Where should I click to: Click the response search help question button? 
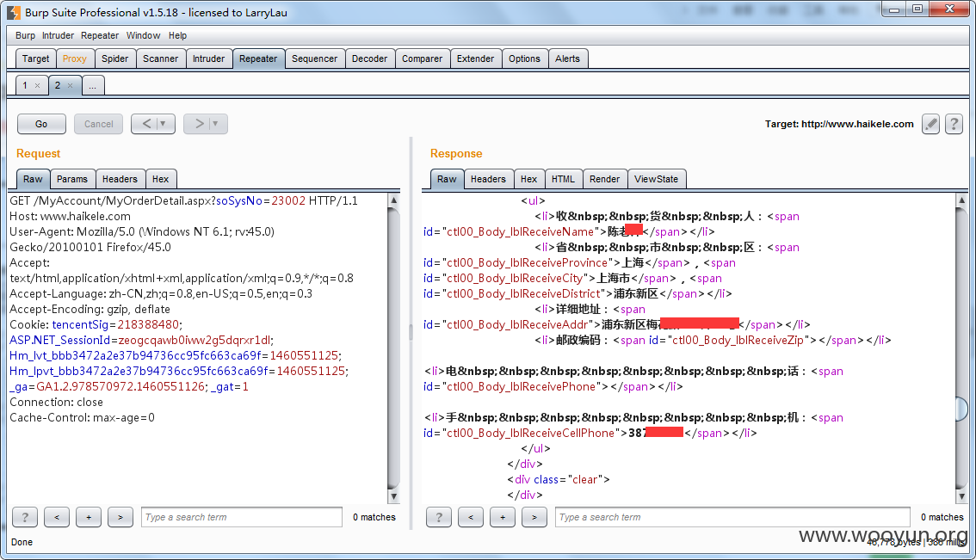(x=439, y=517)
